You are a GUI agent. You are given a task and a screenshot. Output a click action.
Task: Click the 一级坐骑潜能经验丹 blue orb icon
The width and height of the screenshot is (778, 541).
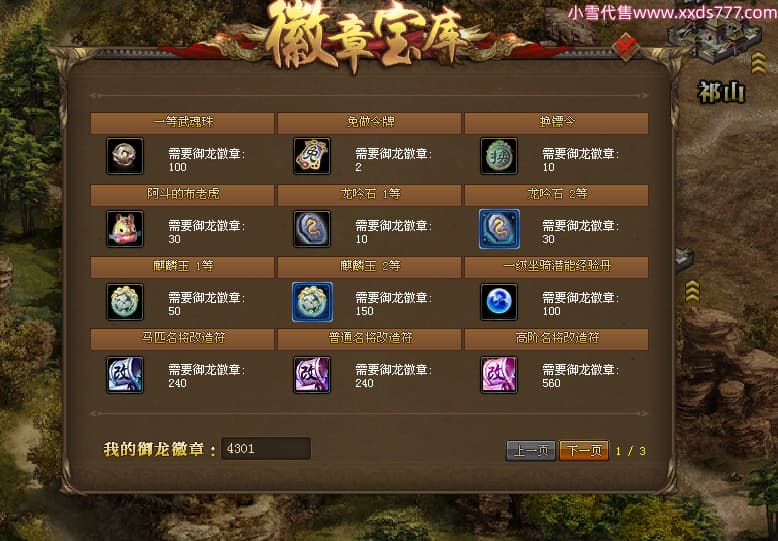click(x=499, y=302)
